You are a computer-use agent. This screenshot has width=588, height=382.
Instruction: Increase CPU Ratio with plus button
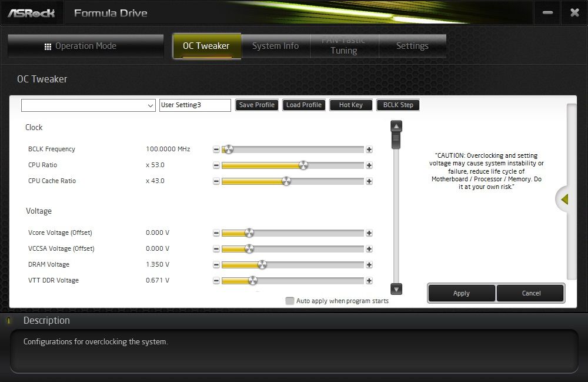(x=369, y=165)
